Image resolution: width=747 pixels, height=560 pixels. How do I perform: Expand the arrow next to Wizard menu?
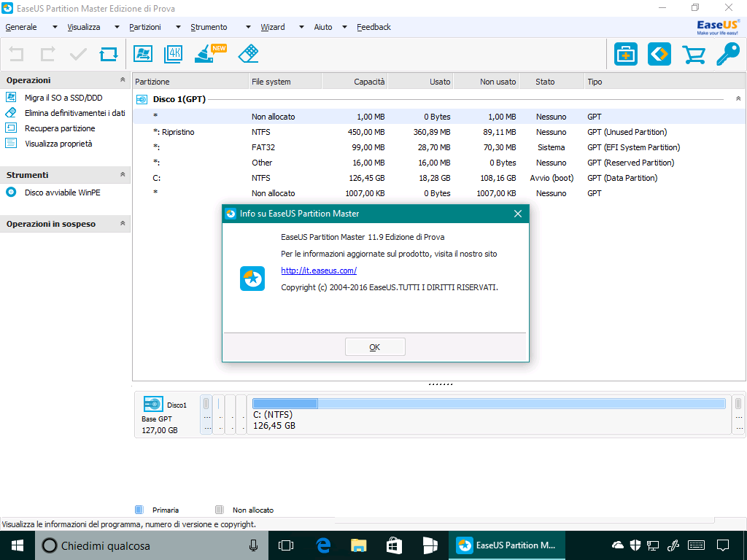[301, 27]
